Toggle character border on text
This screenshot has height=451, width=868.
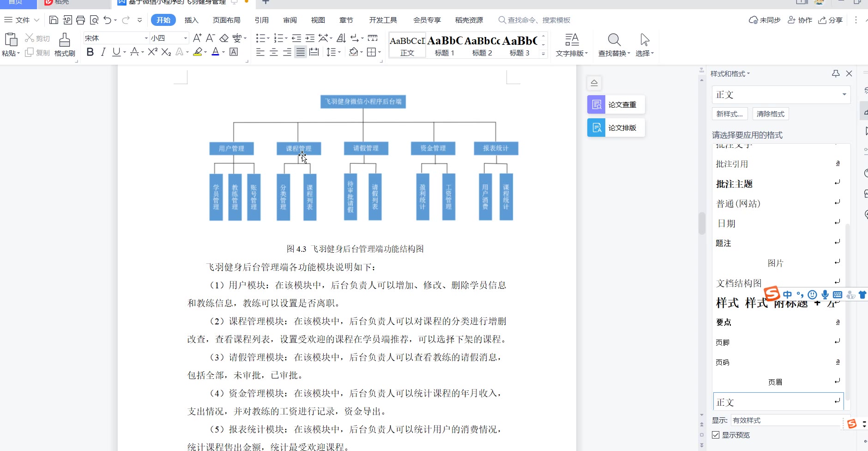point(234,52)
